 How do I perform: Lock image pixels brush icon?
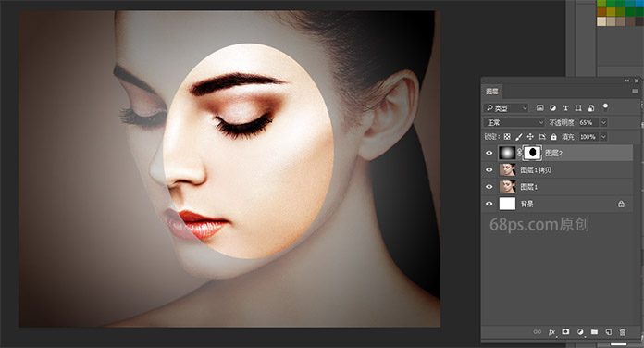519,137
